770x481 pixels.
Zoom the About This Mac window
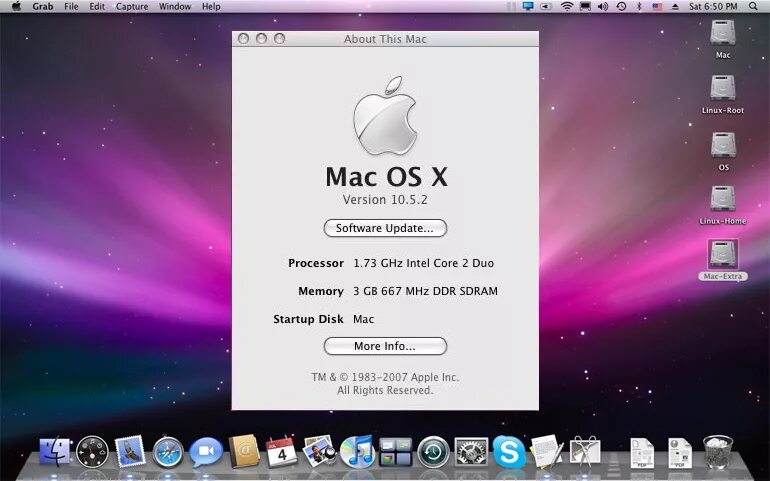click(x=279, y=38)
